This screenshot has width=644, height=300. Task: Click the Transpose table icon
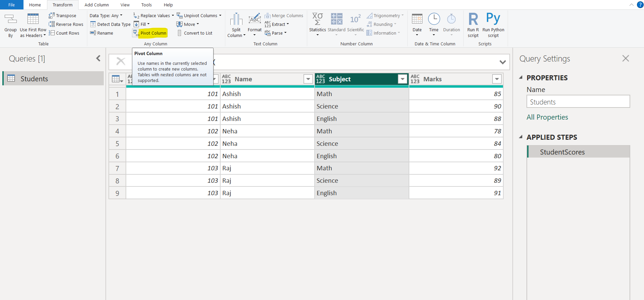point(52,15)
